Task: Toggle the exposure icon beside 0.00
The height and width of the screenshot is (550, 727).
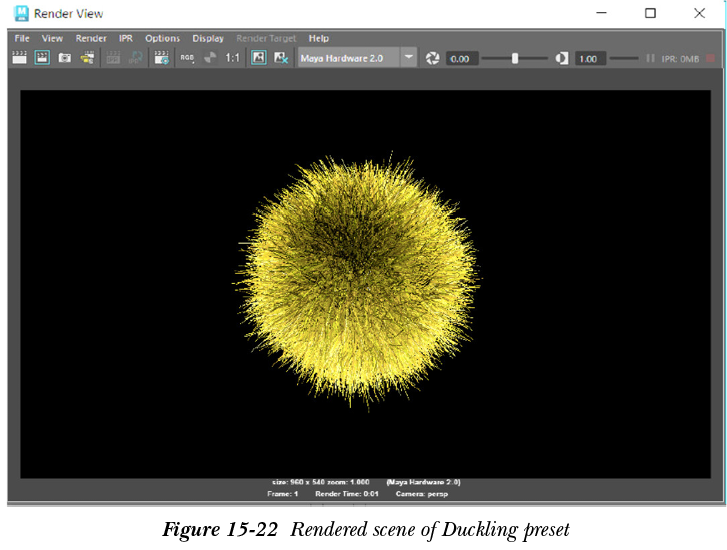Action: (x=433, y=58)
